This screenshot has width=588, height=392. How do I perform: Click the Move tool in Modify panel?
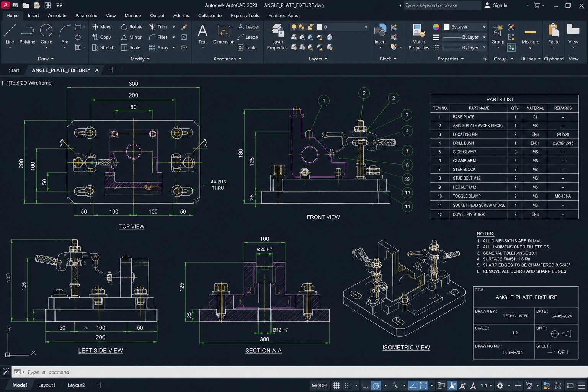coord(102,27)
